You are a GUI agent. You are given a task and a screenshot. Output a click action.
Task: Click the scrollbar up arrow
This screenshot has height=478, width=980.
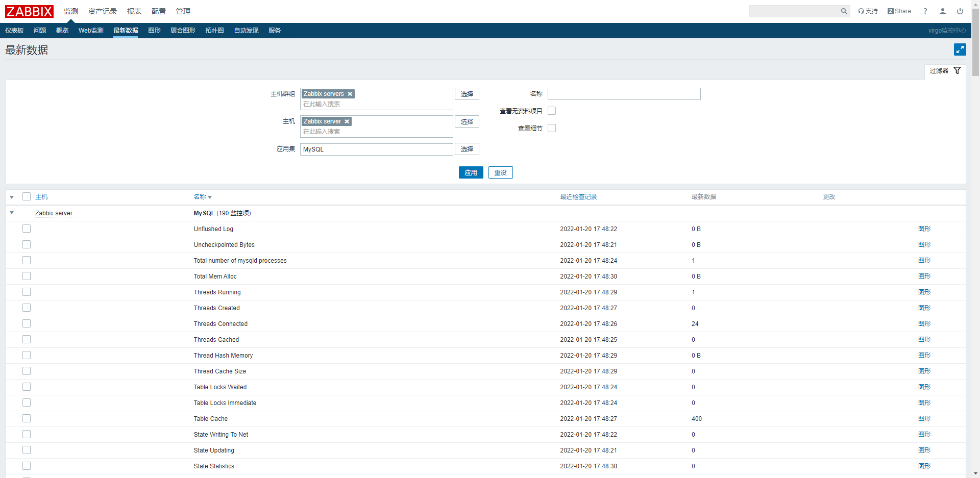[975, 4]
